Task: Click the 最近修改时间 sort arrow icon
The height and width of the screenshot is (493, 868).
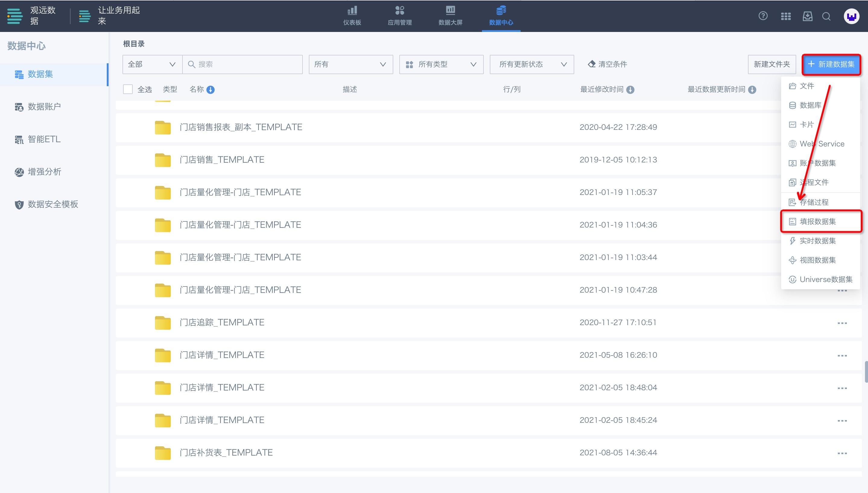Action: coord(630,89)
